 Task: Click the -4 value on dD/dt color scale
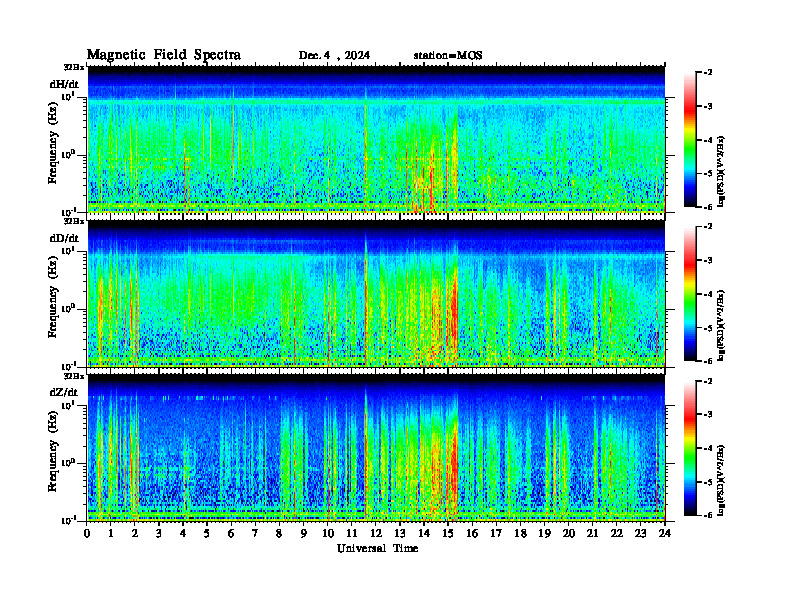(x=708, y=294)
